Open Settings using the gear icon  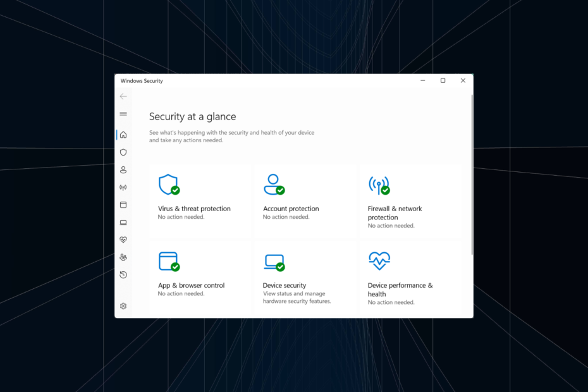point(123,306)
